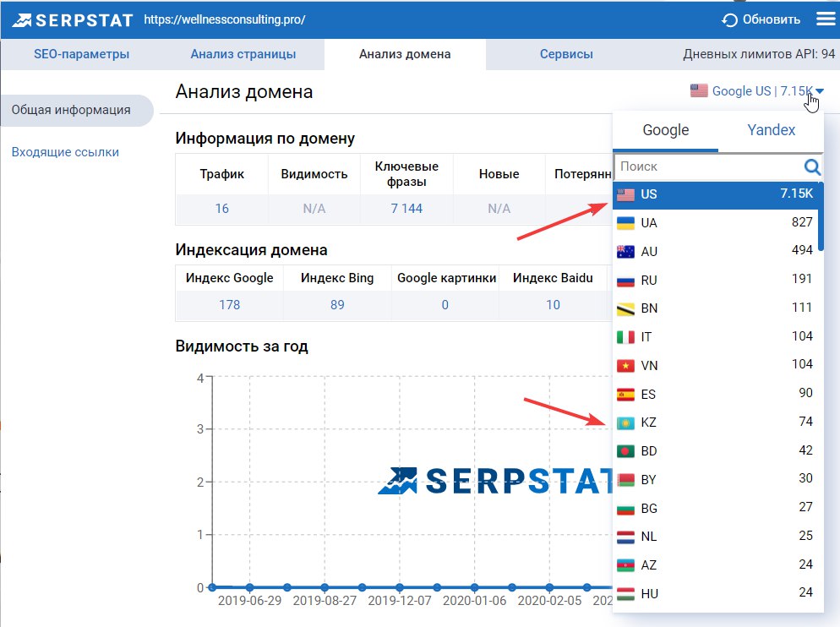Click the Spain flag in ES row

(x=625, y=395)
